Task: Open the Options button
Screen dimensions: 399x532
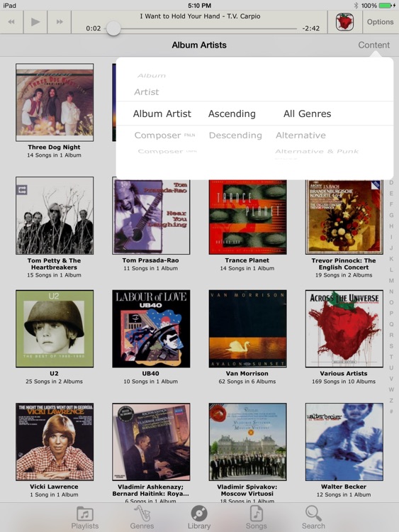Action: click(x=381, y=22)
